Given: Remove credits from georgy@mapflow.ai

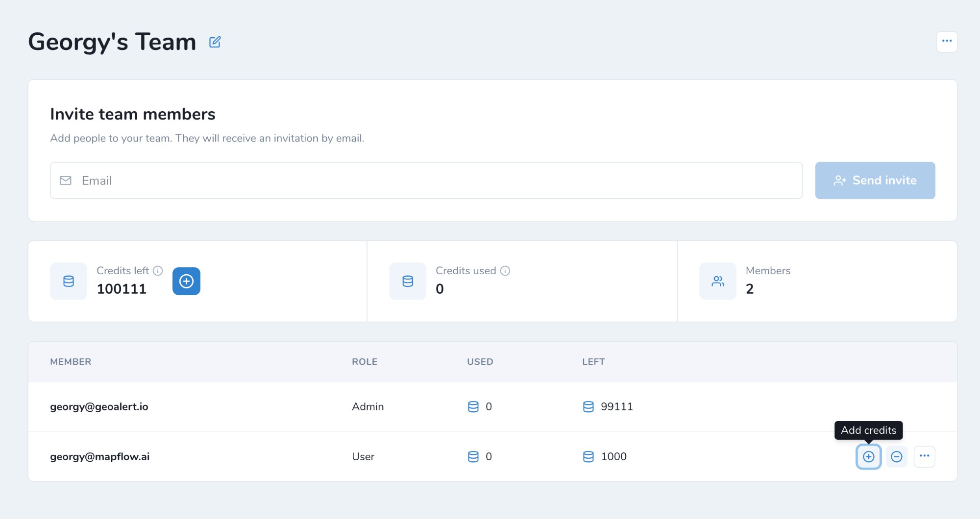Looking at the screenshot, I should tap(897, 457).
